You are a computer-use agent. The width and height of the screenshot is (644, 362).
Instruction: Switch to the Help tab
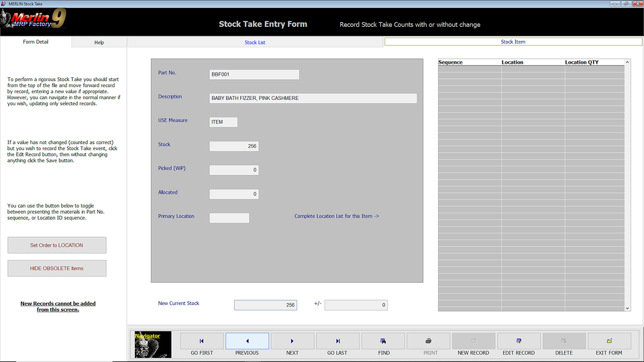[x=99, y=42]
